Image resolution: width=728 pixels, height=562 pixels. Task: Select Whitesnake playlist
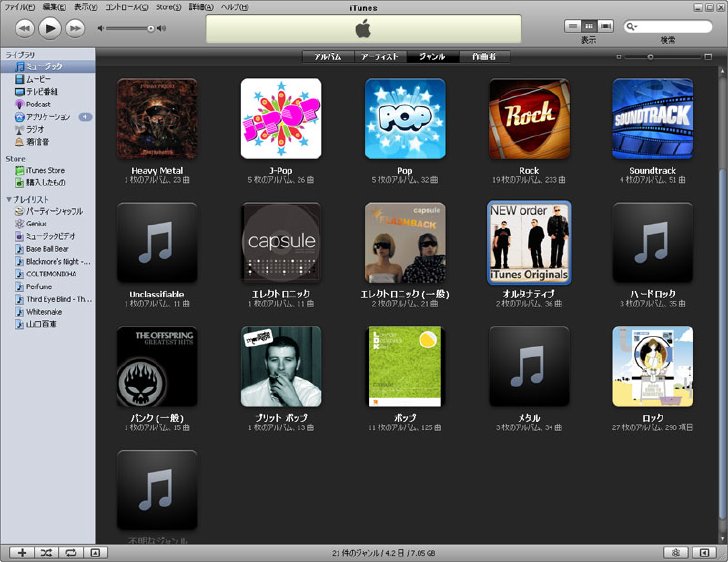(x=48, y=312)
